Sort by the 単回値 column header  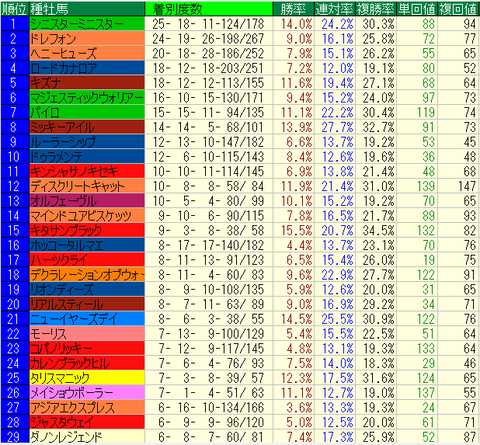417,9
